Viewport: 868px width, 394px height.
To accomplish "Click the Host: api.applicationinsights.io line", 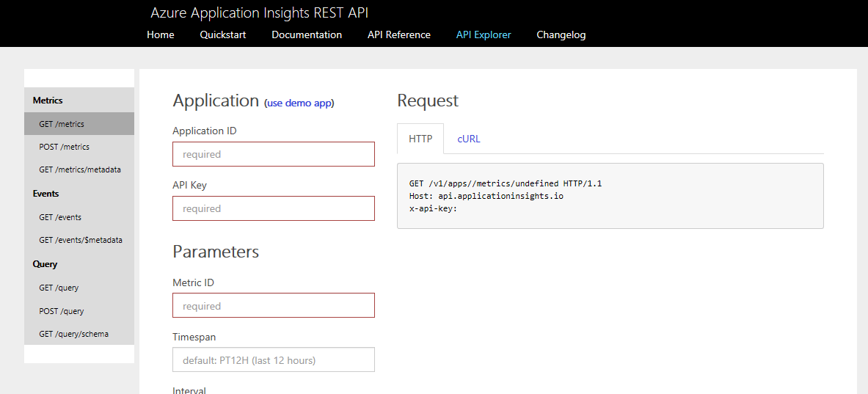I will click(x=486, y=196).
